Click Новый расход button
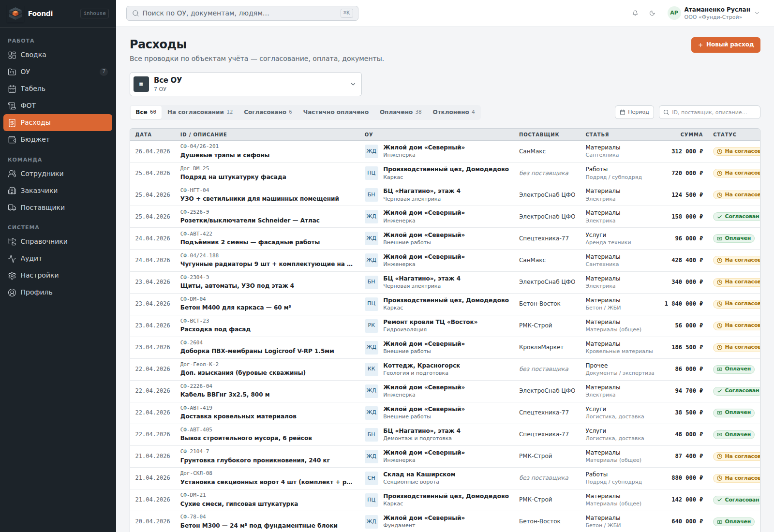 pos(726,44)
